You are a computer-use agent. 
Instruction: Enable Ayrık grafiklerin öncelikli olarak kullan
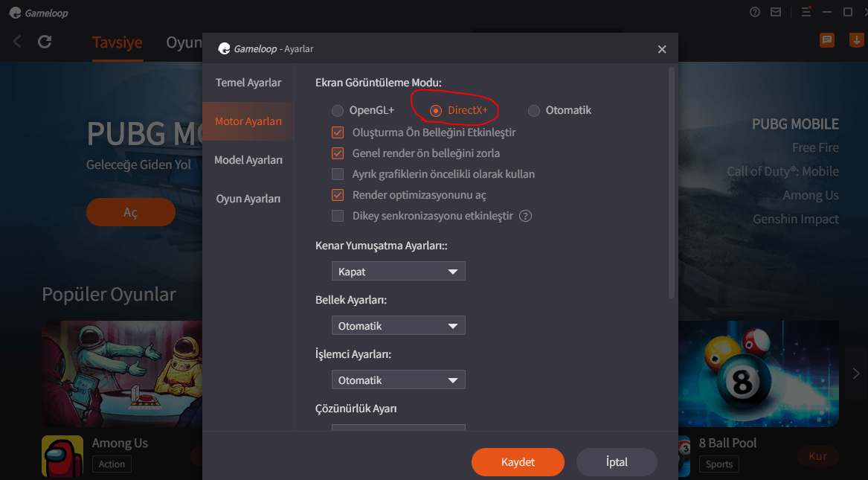click(338, 174)
